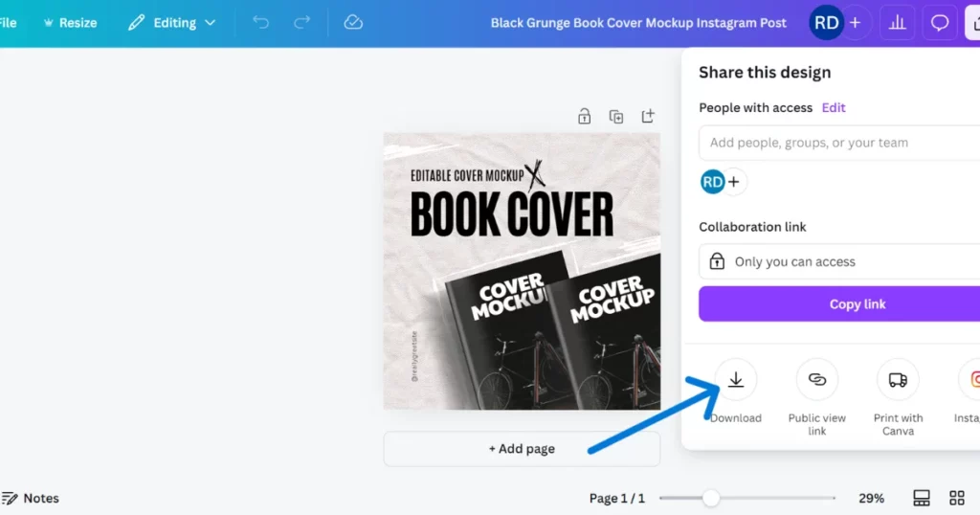Lock the page with lock icon
980x515 pixels.
click(584, 116)
